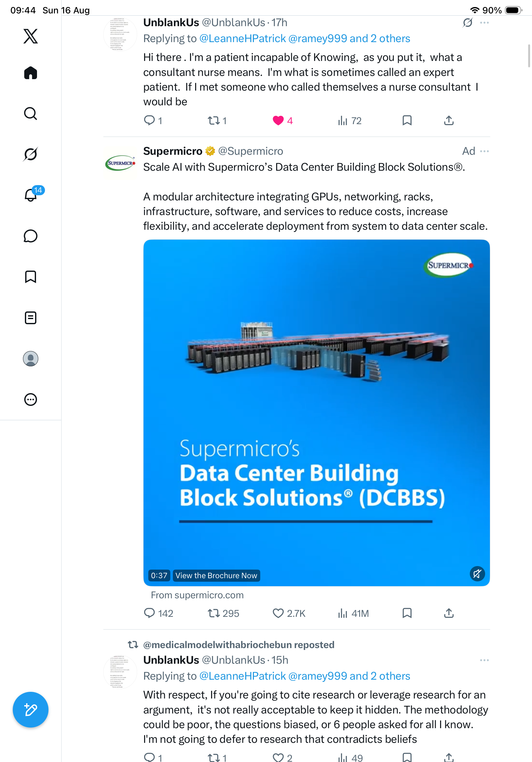Repost the Supermicro ad with 295 reposts
The width and height of the screenshot is (532, 762).
(x=223, y=613)
